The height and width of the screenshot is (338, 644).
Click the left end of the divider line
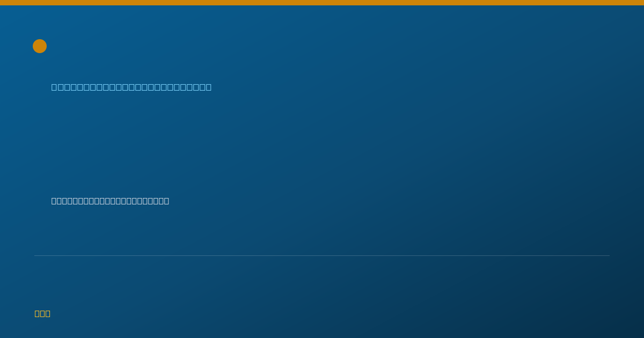(x=35, y=255)
